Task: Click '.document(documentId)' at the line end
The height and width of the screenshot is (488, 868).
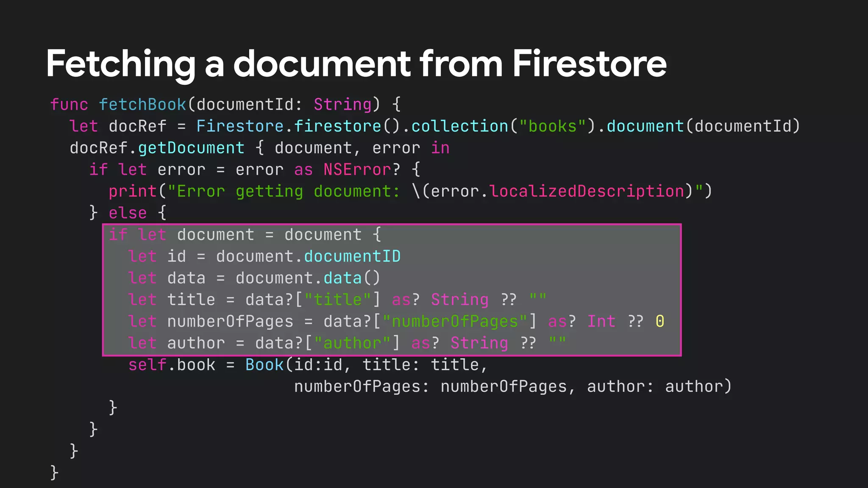Action: point(698,126)
